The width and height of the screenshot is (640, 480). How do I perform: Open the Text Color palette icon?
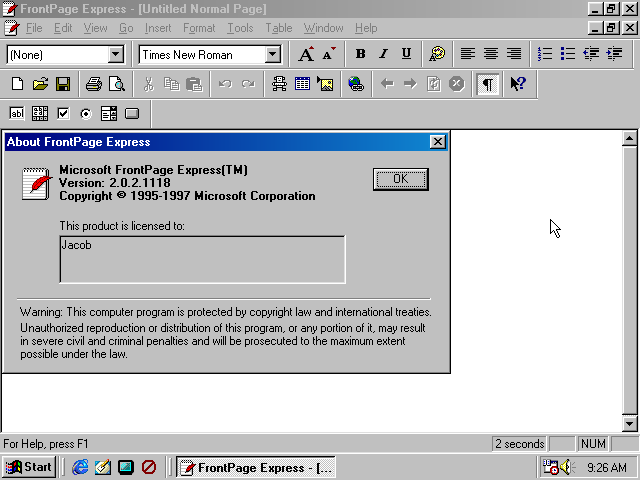[437, 54]
